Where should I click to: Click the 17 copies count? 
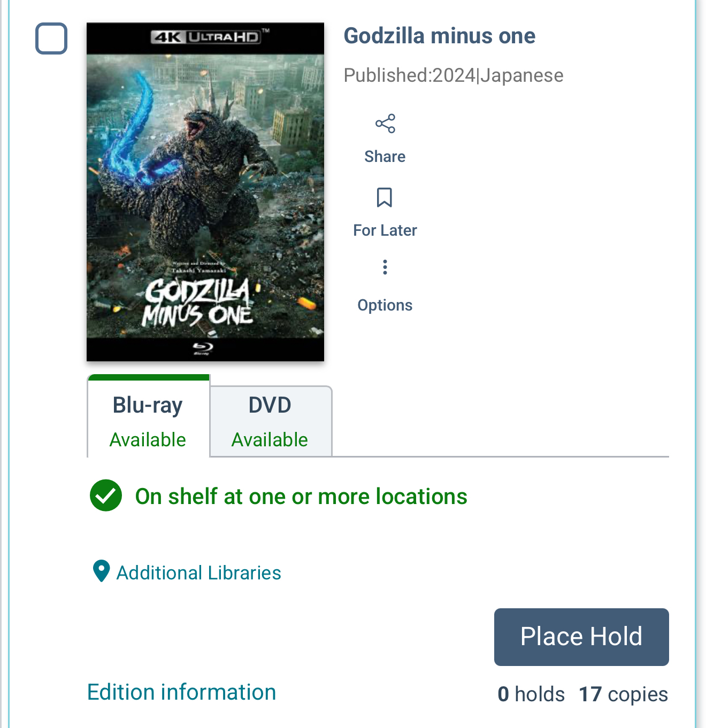coord(623,694)
